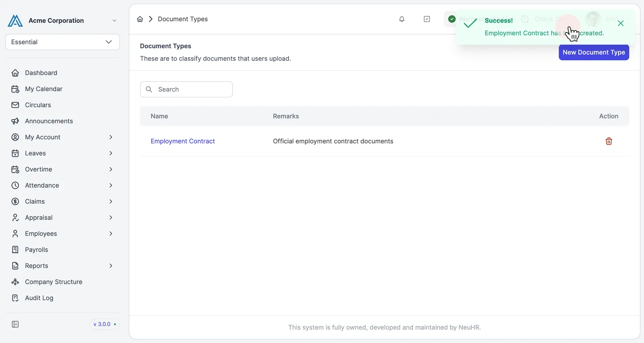Expand the Appraisal submenu chevron

pyautogui.click(x=111, y=218)
